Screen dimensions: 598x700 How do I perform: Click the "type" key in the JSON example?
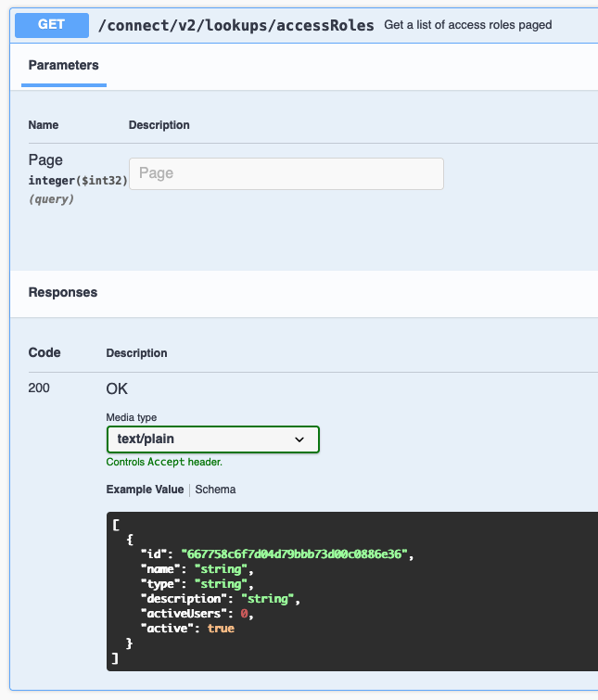coord(160,584)
